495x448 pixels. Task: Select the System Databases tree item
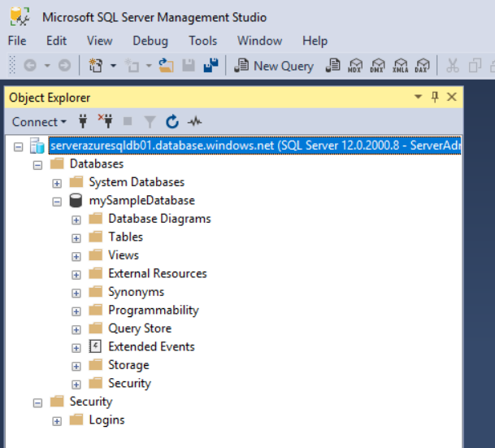(137, 182)
